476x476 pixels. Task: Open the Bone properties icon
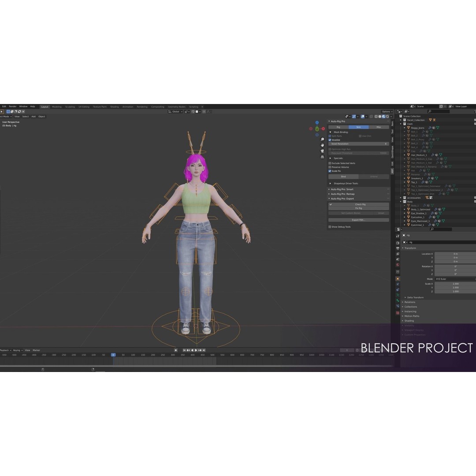coord(398,301)
